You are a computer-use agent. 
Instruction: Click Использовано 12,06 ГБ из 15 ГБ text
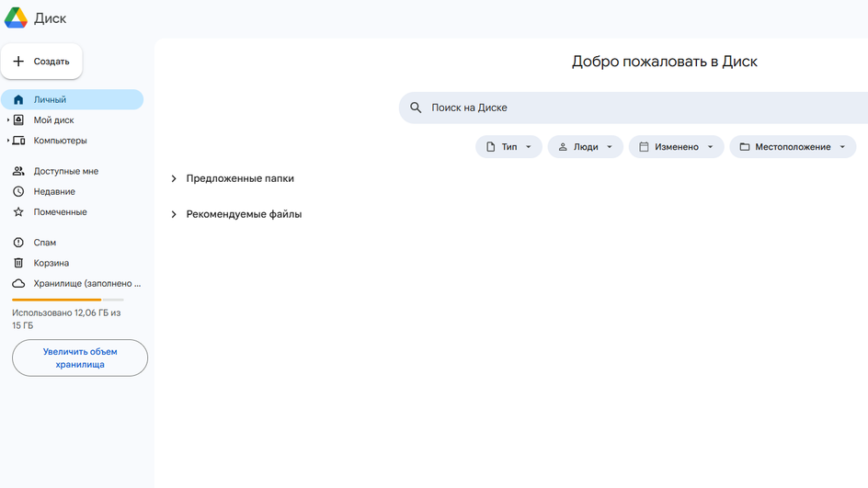point(66,319)
